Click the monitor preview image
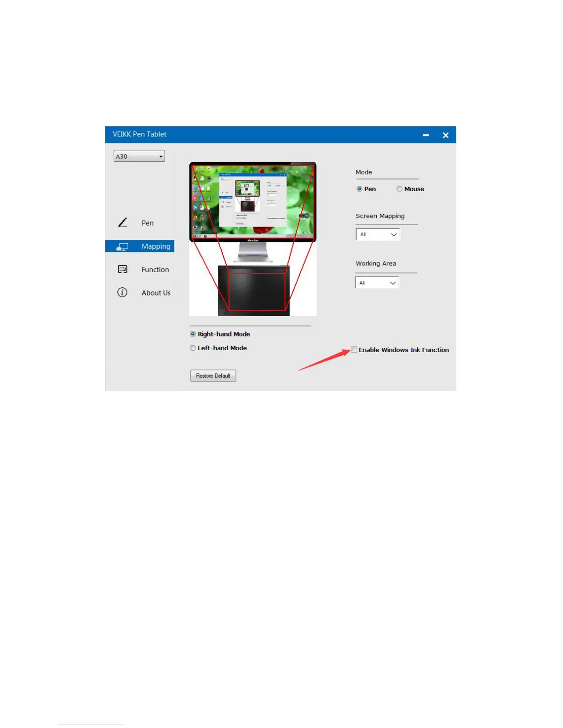The height and width of the screenshot is (728, 563). tap(253, 202)
